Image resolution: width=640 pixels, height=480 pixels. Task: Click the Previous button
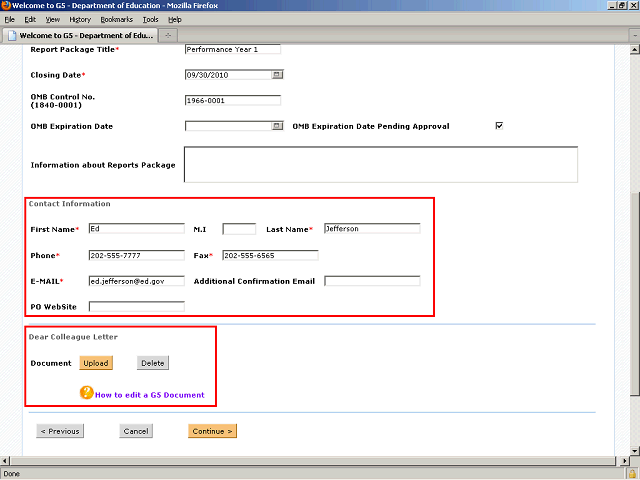(60, 431)
